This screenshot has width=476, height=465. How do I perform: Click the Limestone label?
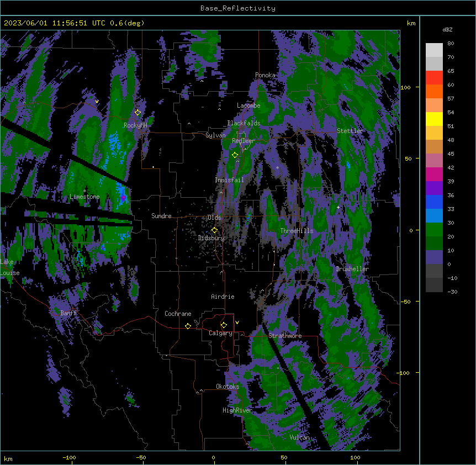click(x=84, y=197)
